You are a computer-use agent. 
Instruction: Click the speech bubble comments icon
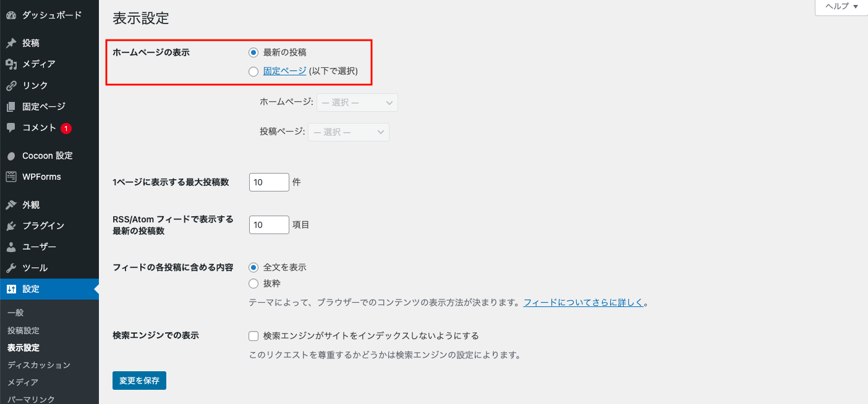click(11, 128)
